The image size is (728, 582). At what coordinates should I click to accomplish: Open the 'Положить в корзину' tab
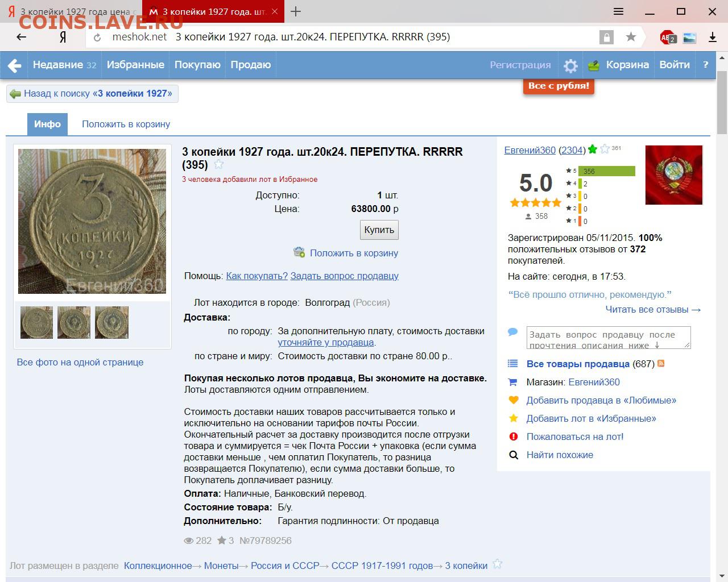pos(126,124)
